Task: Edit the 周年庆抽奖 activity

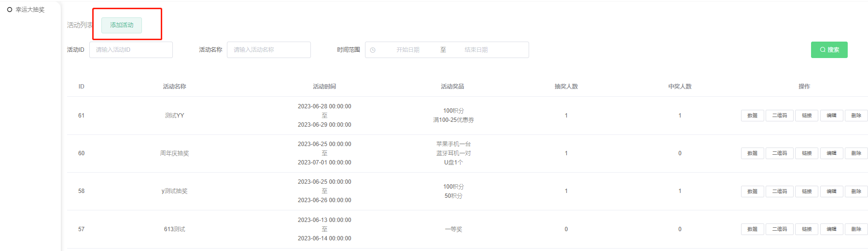Action: [831, 153]
